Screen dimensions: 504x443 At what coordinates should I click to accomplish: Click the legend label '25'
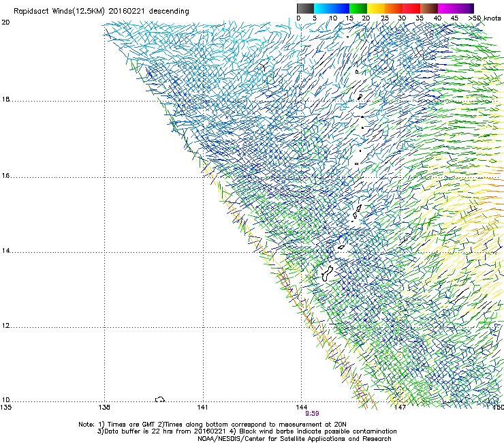tap(385, 18)
